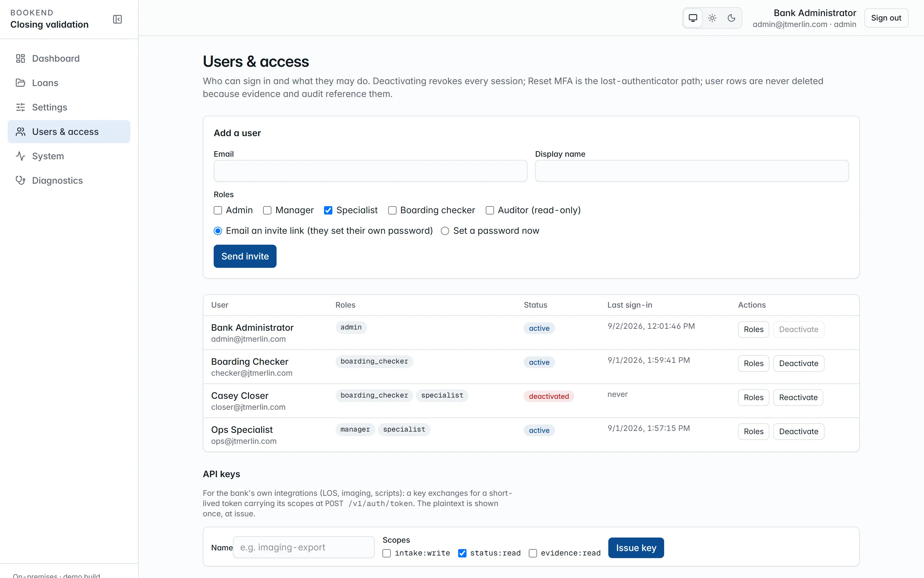Click the closer@jtmerlin.com email text
Viewport: 924px width, 578px height.
click(248, 407)
